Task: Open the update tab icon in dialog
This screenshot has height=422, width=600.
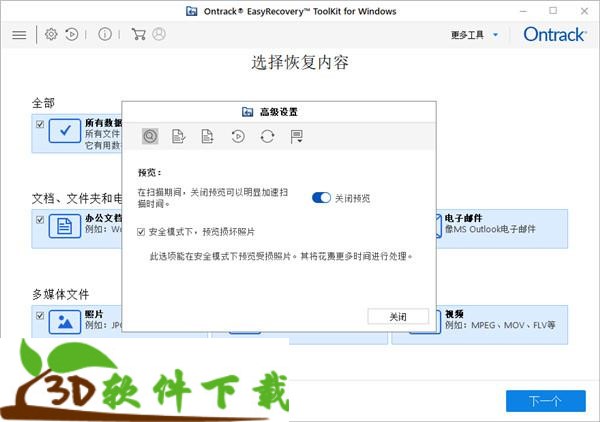Action: coord(267,136)
